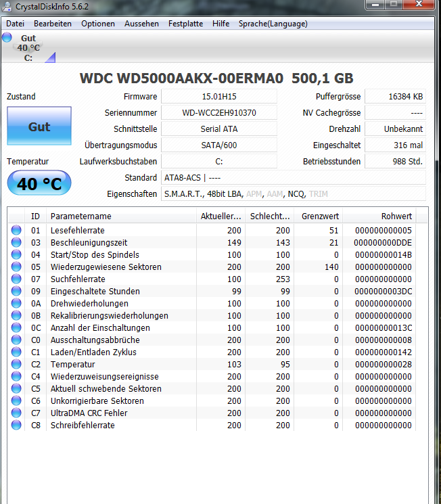Image resolution: width=441 pixels, height=504 pixels.
Task: Click the status orb for Unkorrigierbare Sektoren
Action: (16, 400)
